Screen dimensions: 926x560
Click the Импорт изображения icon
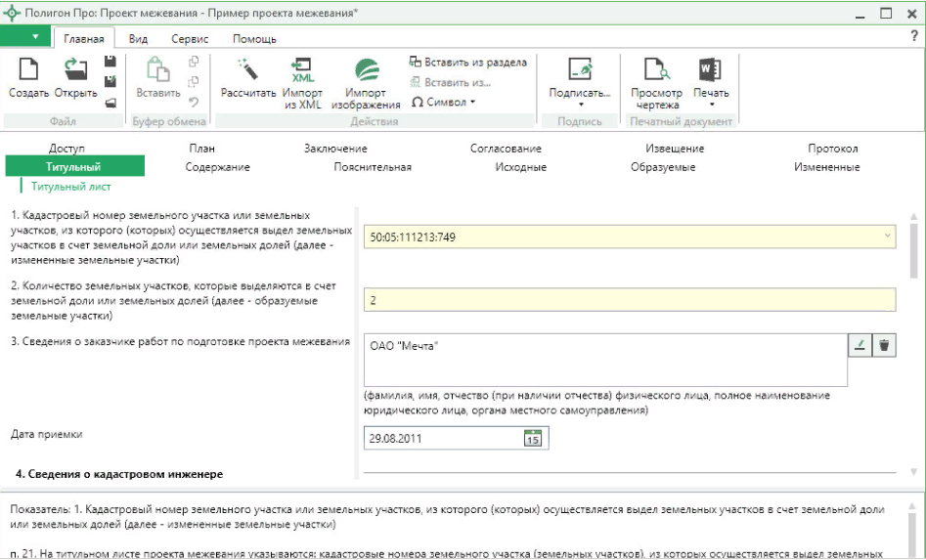click(366, 70)
